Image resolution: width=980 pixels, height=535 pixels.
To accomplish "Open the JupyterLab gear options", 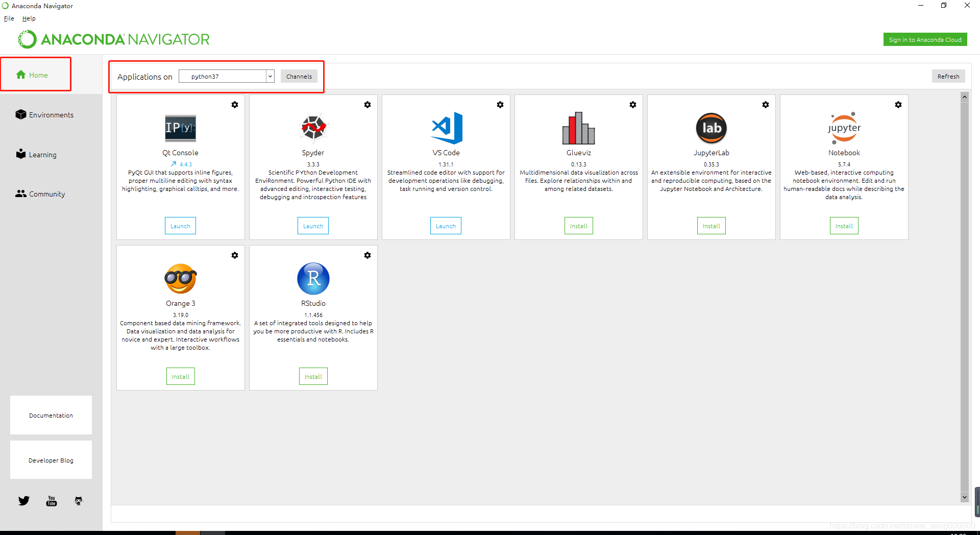I will click(x=766, y=105).
